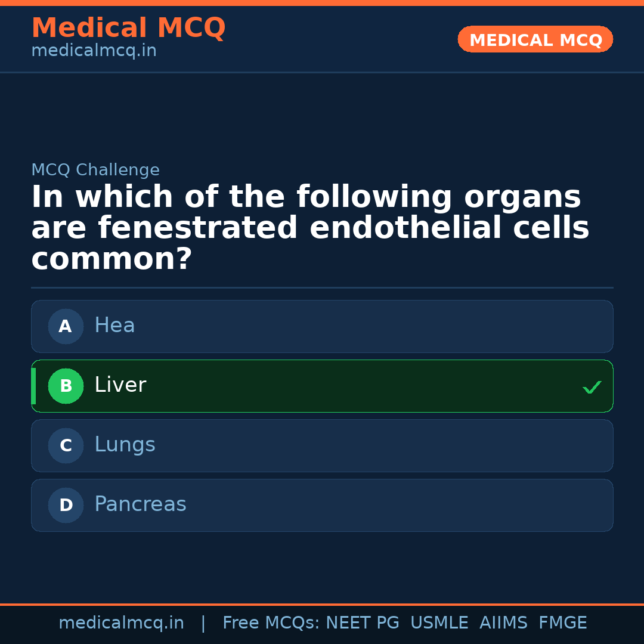Click the letter C circle badge

(x=66, y=445)
